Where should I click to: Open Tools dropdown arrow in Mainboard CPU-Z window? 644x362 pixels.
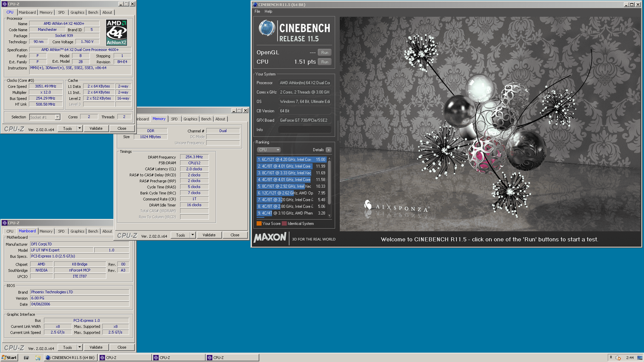(x=79, y=347)
